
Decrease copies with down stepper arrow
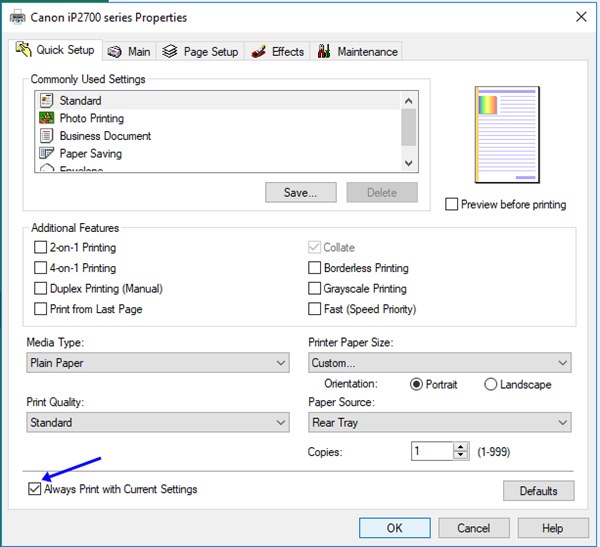pyautogui.click(x=461, y=455)
